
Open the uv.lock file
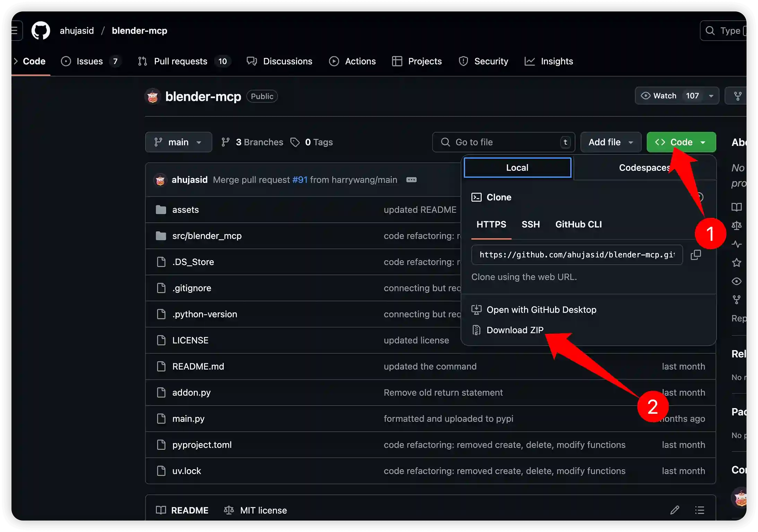click(x=186, y=471)
